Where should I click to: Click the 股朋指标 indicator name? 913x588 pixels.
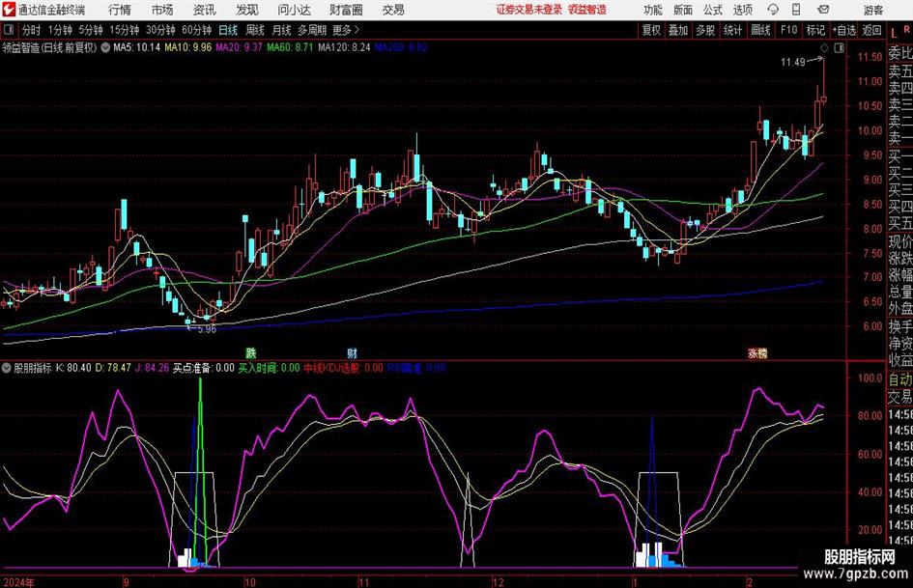tap(33, 368)
